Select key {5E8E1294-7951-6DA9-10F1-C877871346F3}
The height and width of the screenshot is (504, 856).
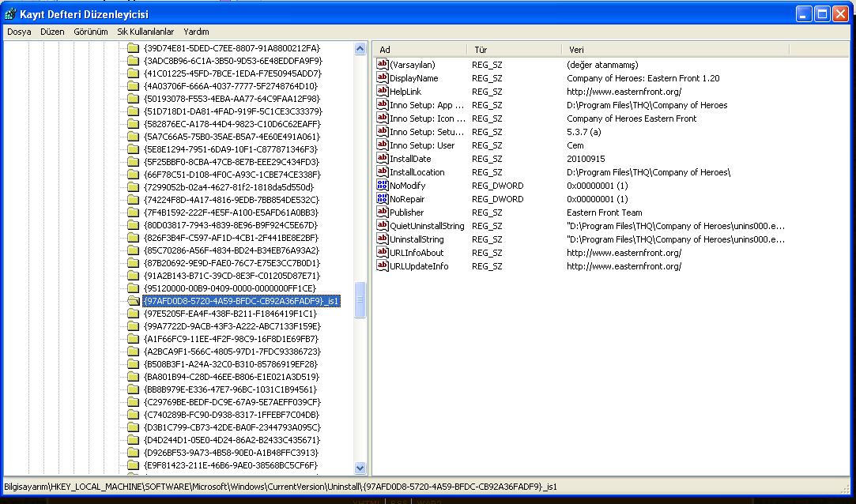pyautogui.click(x=230, y=149)
